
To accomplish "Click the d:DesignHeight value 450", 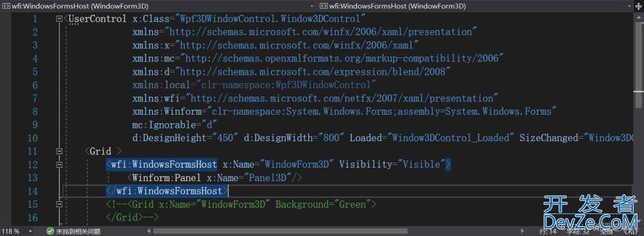I will (x=225, y=138).
